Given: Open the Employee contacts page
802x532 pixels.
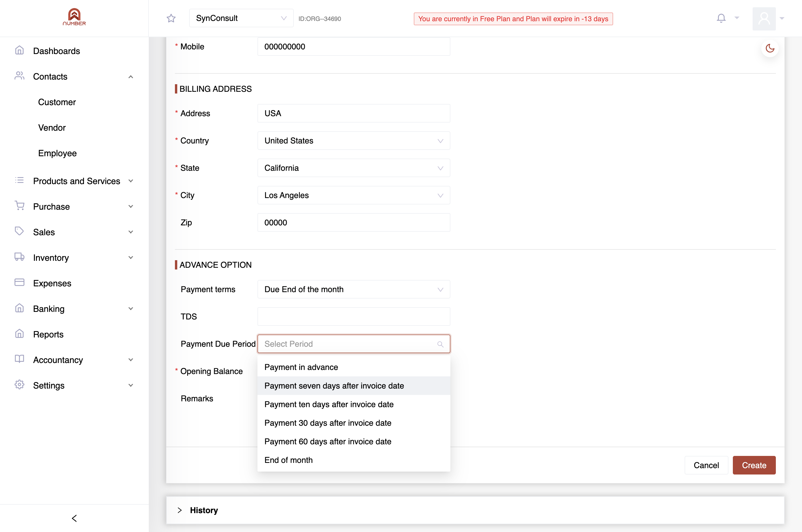Looking at the screenshot, I should tap(57, 153).
